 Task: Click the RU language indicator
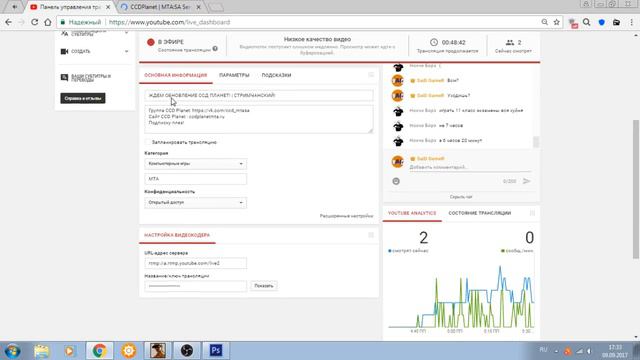(543, 350)
